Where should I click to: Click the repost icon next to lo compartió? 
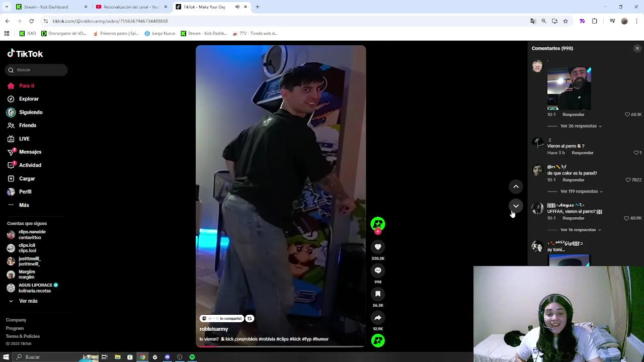click(x=250, y=318)
